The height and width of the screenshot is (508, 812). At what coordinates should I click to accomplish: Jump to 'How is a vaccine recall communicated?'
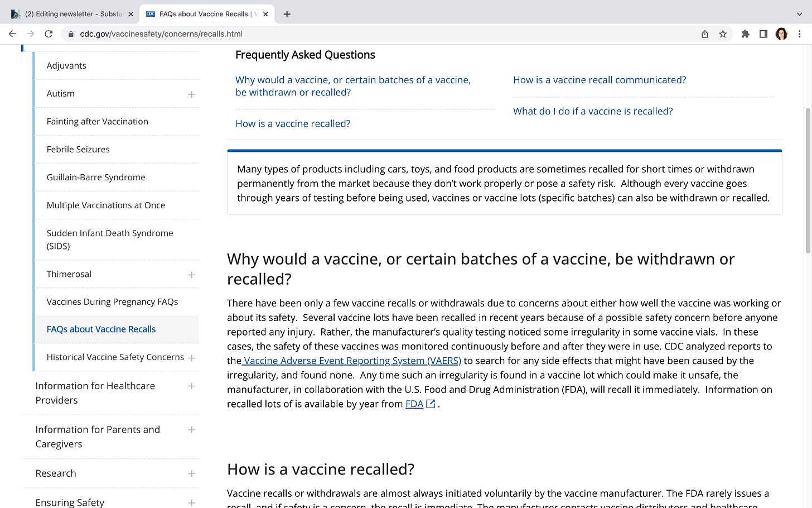(600, 80)
